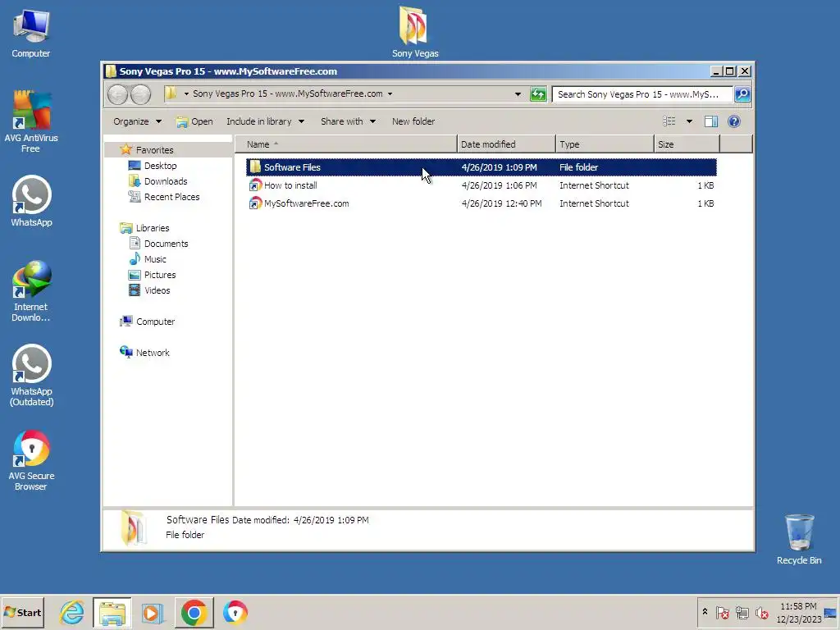Sort by the Name column header
The width and height of the screenshot is (840, 630).
pos(346,144)
